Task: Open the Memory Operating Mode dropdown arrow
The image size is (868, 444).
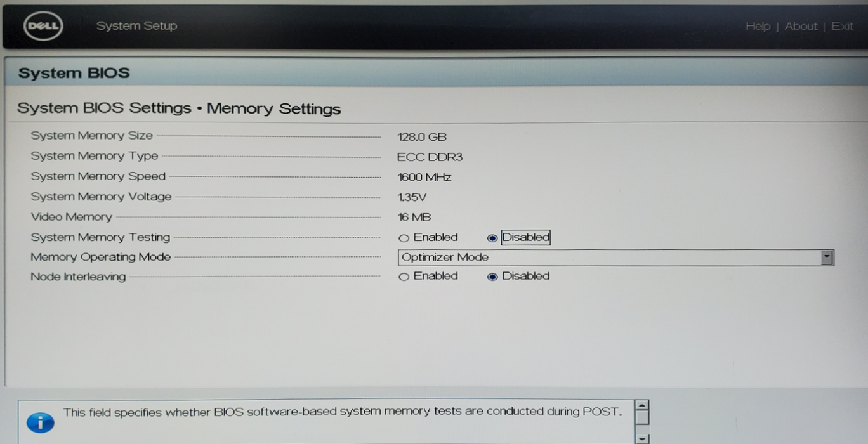Action: [x=827, y=257]
